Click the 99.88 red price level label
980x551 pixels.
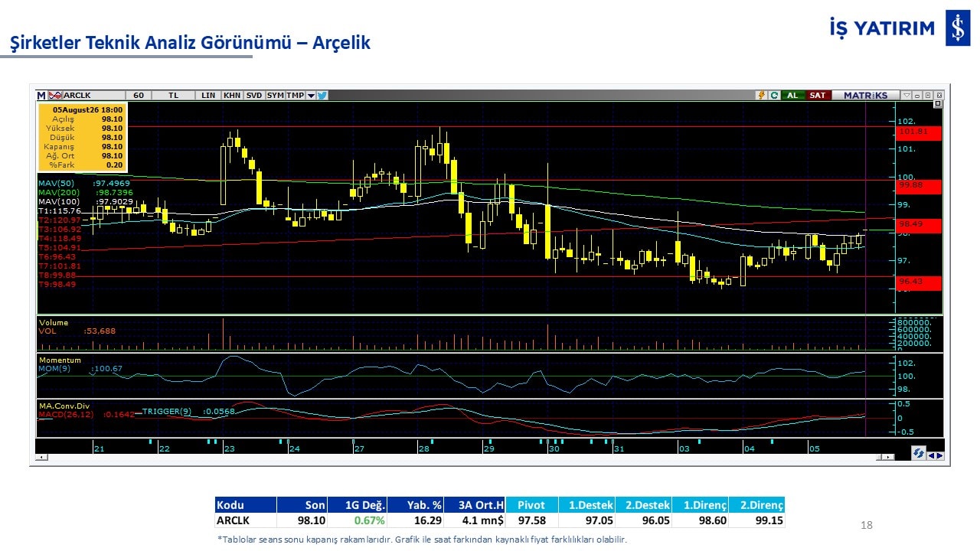click(918, 186)
